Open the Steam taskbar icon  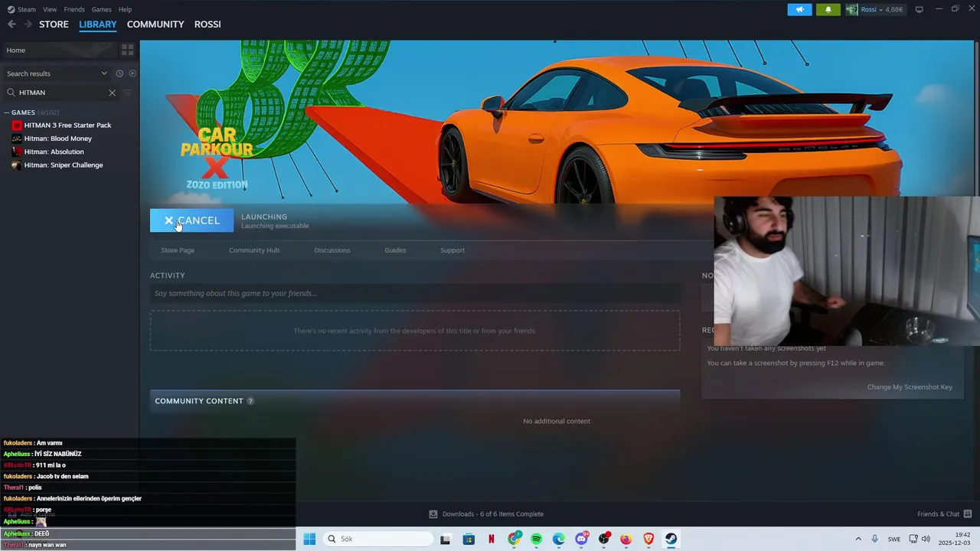[671, 539]
